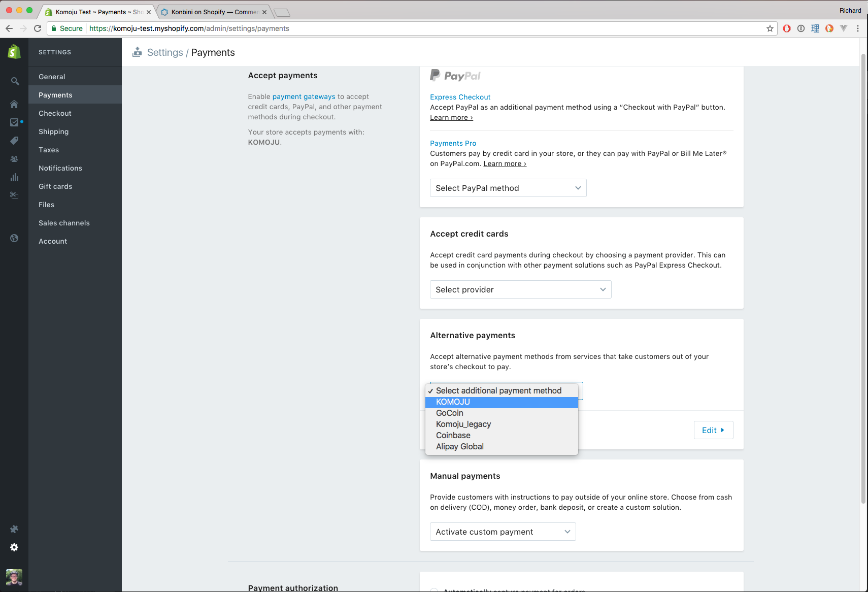
Task: Open a new browser tab
Action: point(282,13)
